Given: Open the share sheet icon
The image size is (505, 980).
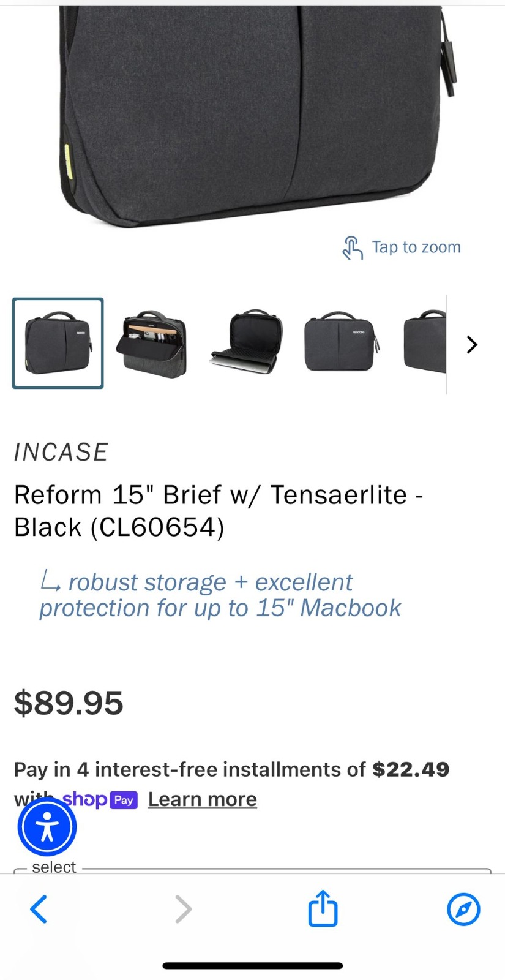Looking at the screenshot, I should pyautogui.click(x=323, y=908).
